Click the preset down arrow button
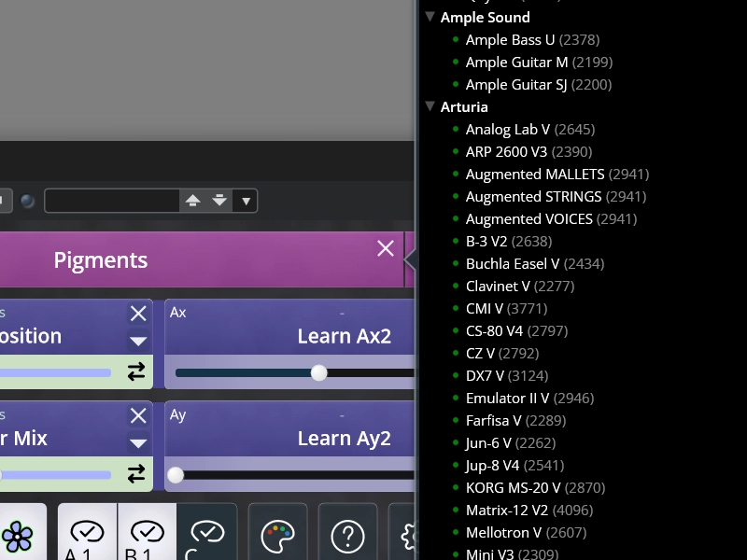747x560 pixels. [x=219, y=201]
